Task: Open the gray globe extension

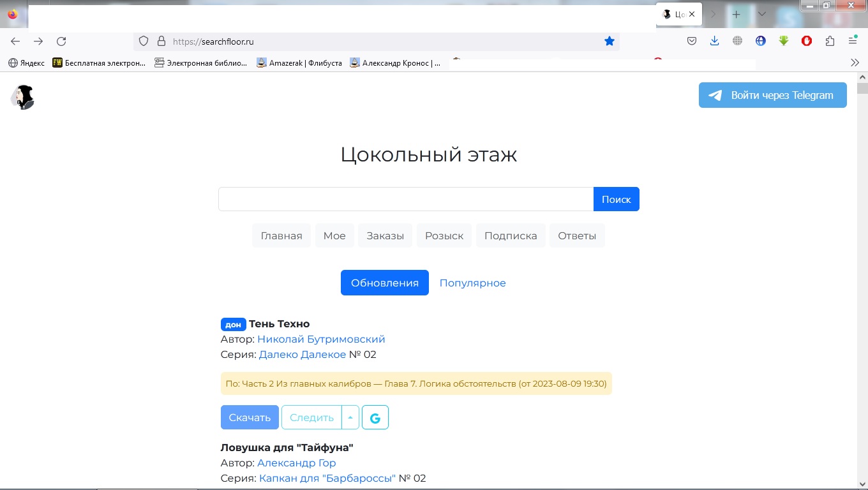Action: point(738,41)
